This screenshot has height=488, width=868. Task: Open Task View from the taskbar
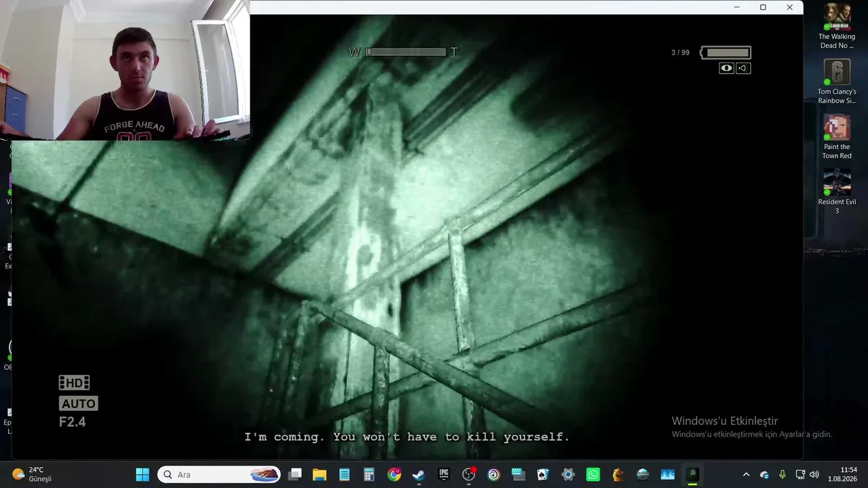coord(295,474)
